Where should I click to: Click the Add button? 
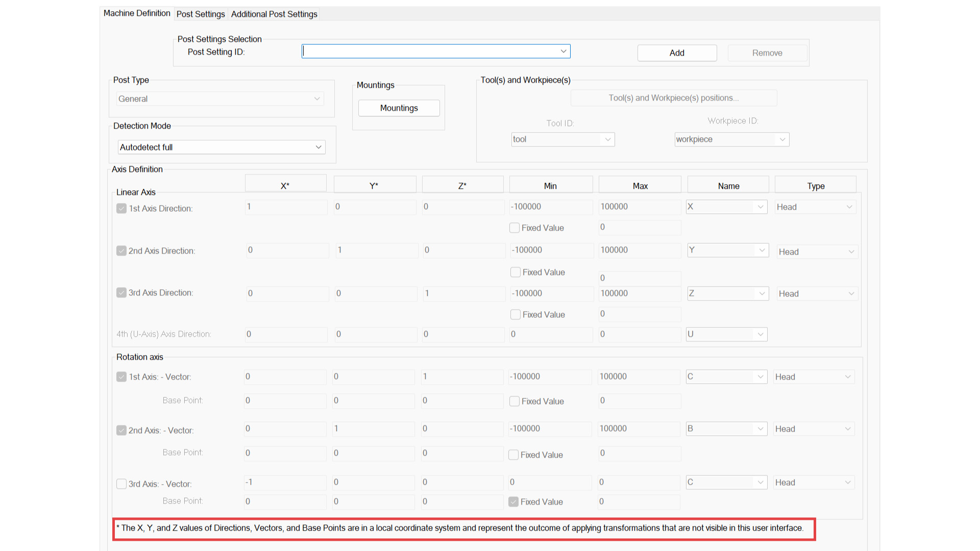pos(677,53)
